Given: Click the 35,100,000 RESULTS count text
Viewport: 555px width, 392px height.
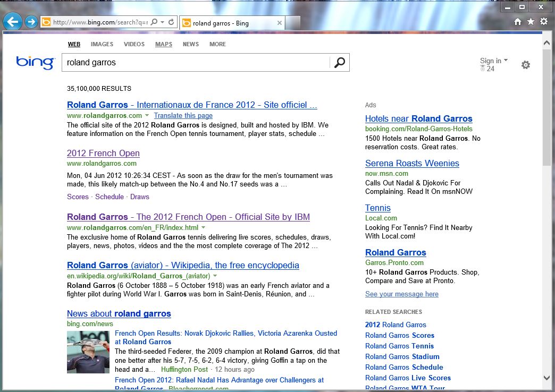Looking at the screenshot, I should [x=99, y=89].
